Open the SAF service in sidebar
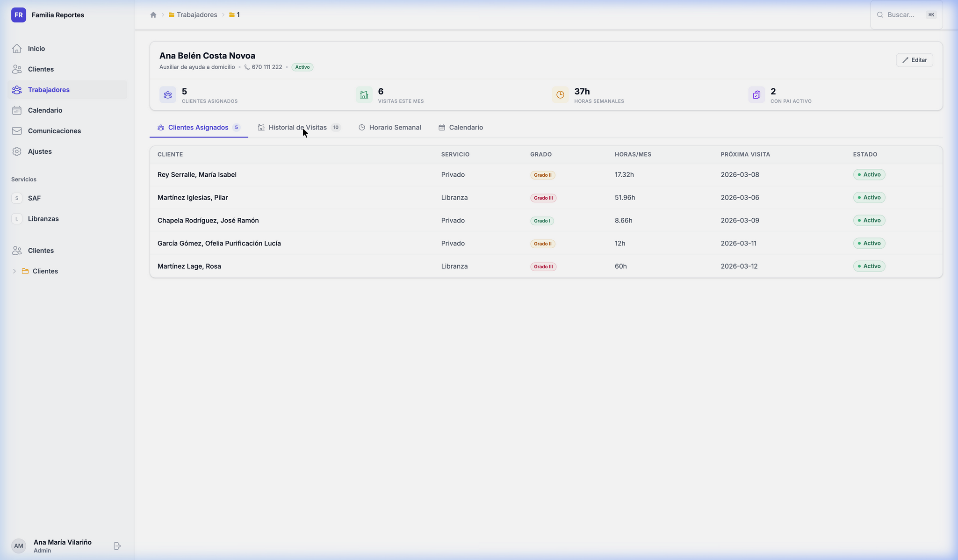This screenshot has width=958, height=560. pos(34,198)
